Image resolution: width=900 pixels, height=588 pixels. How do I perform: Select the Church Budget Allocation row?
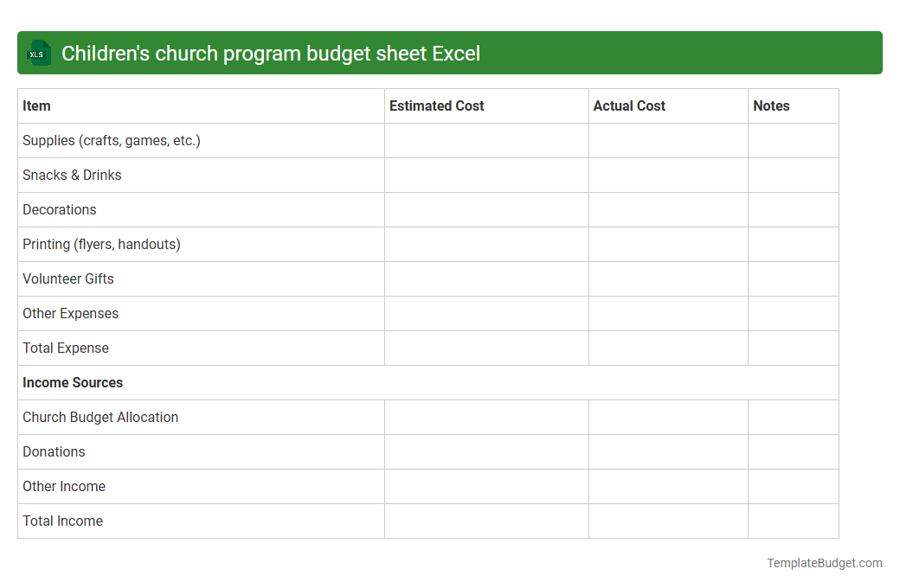point(100,417)
